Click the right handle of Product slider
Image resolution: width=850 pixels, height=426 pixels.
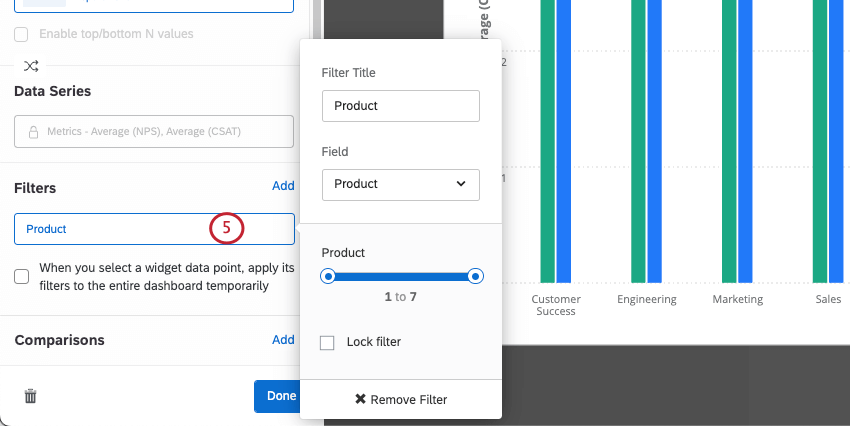476,276
